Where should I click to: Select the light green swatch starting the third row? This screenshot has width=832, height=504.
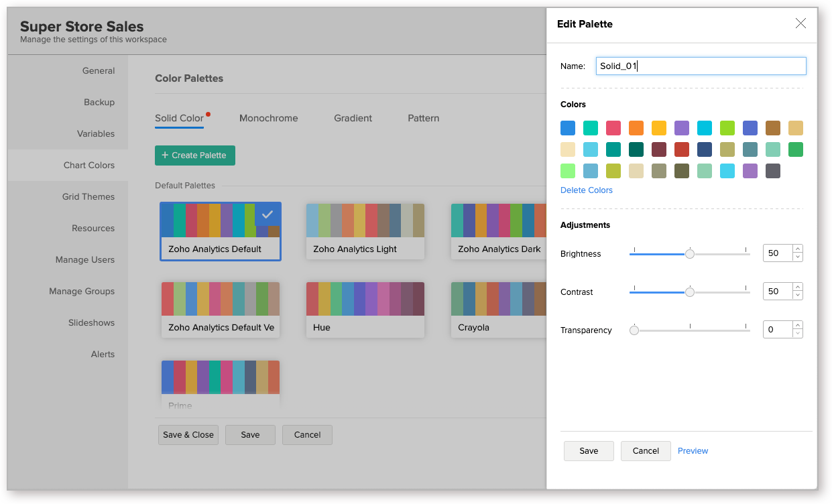click(568, 171)
